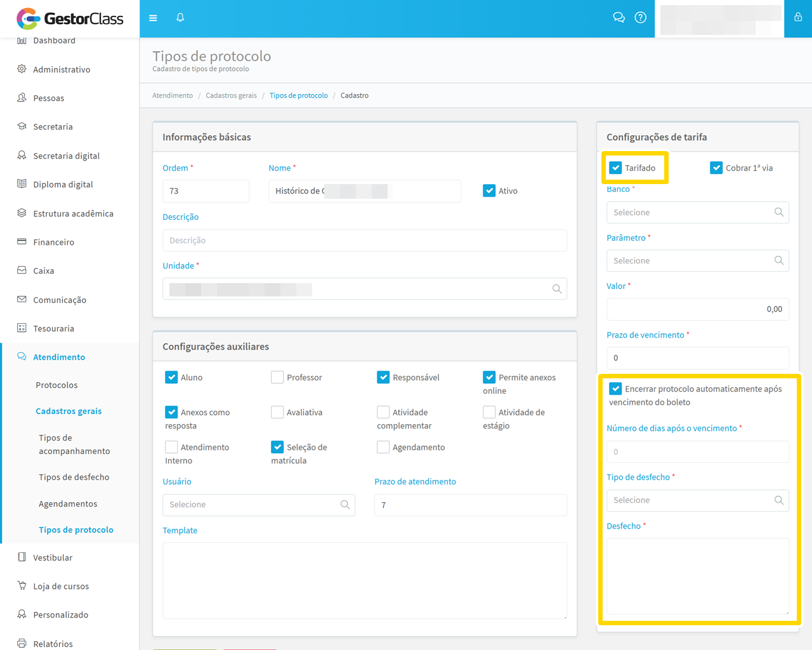
Task: Click the Financeiro card icon in sidebar
Action: pyautogui.click(x=22, y=242)
